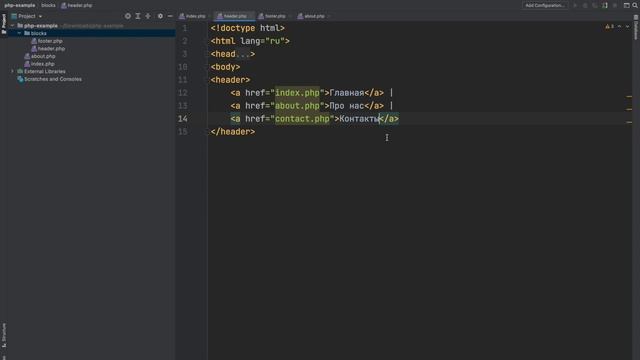640x360 pixels.
Task: Click Collapse All icon in Project panel
Action: pos(148,16)
